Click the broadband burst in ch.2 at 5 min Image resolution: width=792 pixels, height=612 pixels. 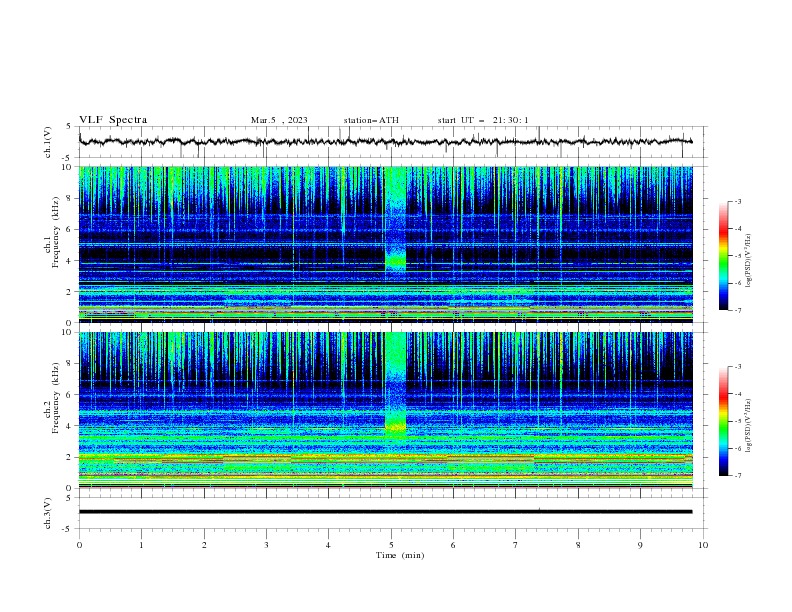point(395,385)
